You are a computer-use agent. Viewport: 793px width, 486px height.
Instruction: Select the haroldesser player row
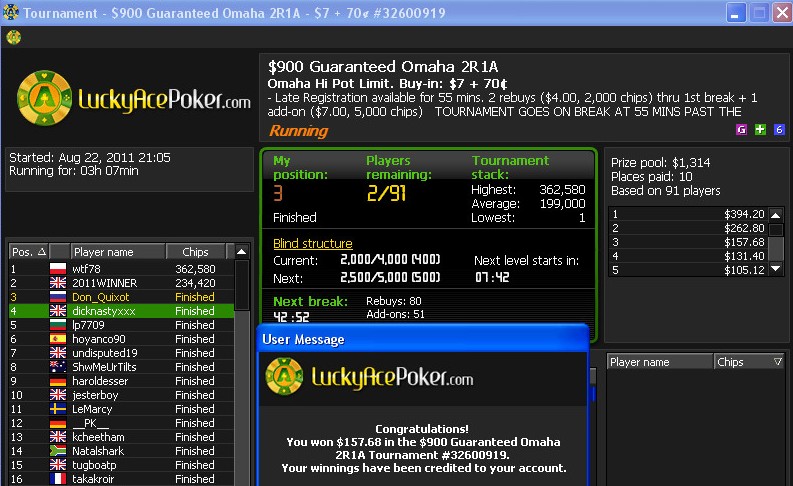pos(121,381)
